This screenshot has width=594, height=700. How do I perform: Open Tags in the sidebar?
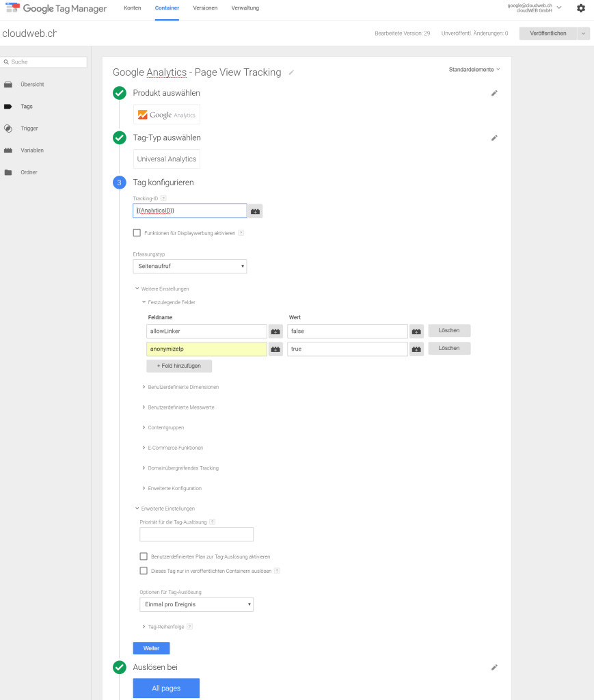point(27,107)
